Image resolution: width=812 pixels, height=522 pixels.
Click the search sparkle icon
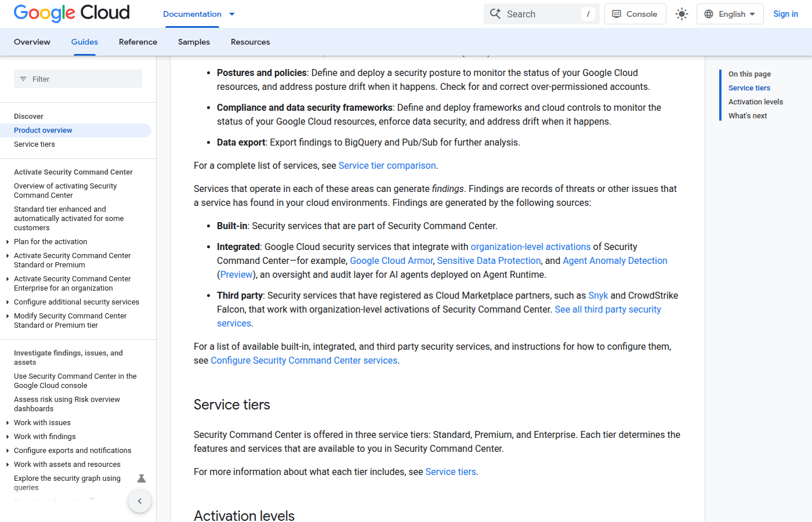click(495, 14)
